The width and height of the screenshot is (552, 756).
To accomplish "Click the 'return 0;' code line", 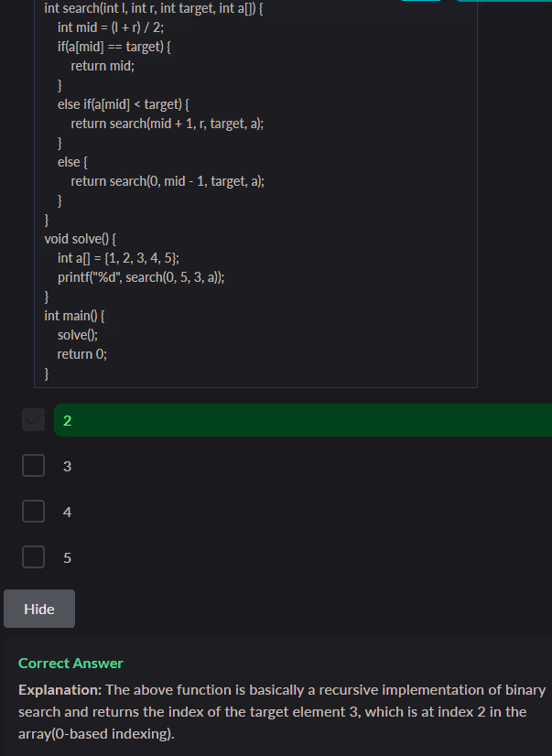I will point(81,354).
